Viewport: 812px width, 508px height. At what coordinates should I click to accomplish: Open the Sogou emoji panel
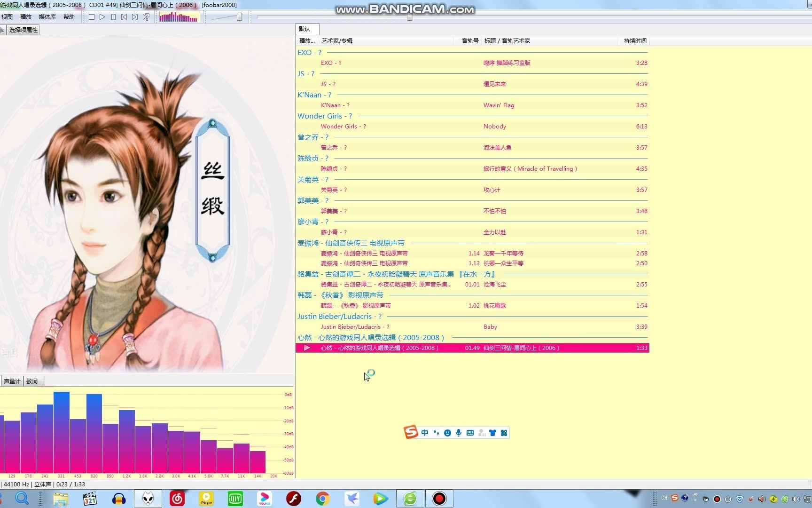(x=447, y=433)
